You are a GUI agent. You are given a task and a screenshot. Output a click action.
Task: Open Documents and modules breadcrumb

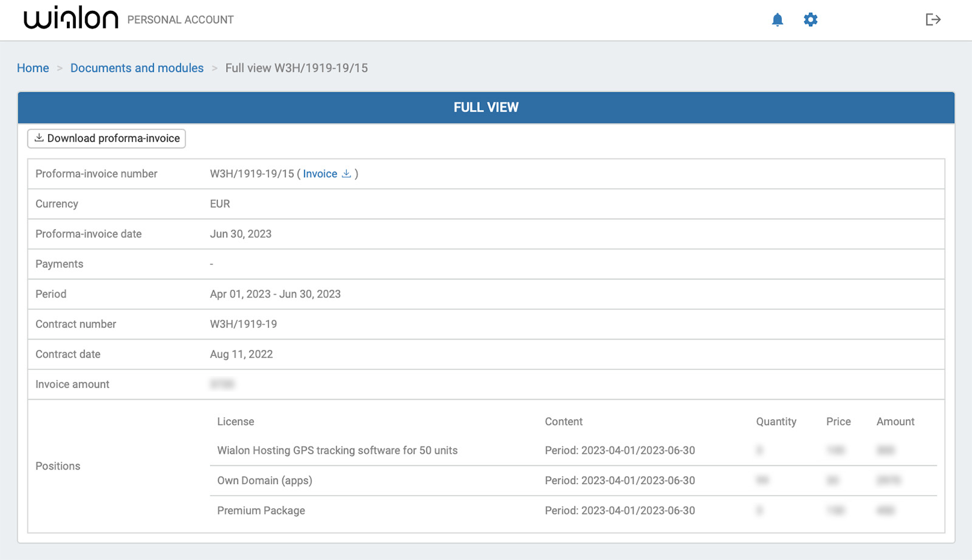pos(137,68)
